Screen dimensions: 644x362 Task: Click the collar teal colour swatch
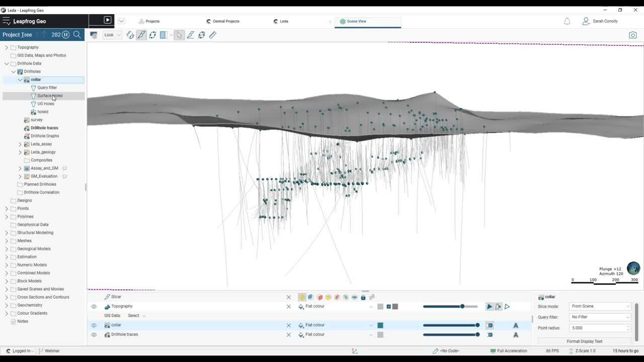[380, 325]
